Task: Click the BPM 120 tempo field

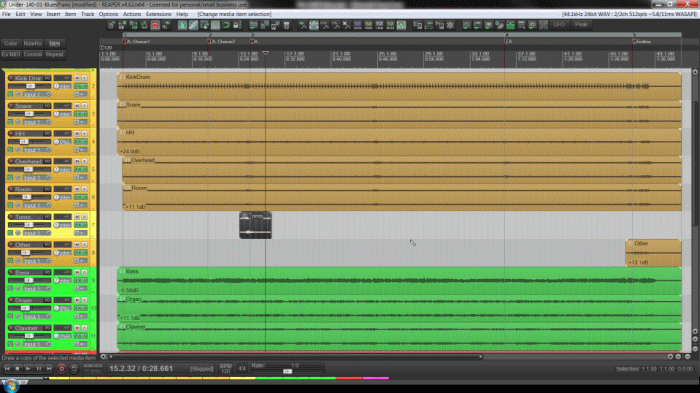Action: [x=225, y=368]
